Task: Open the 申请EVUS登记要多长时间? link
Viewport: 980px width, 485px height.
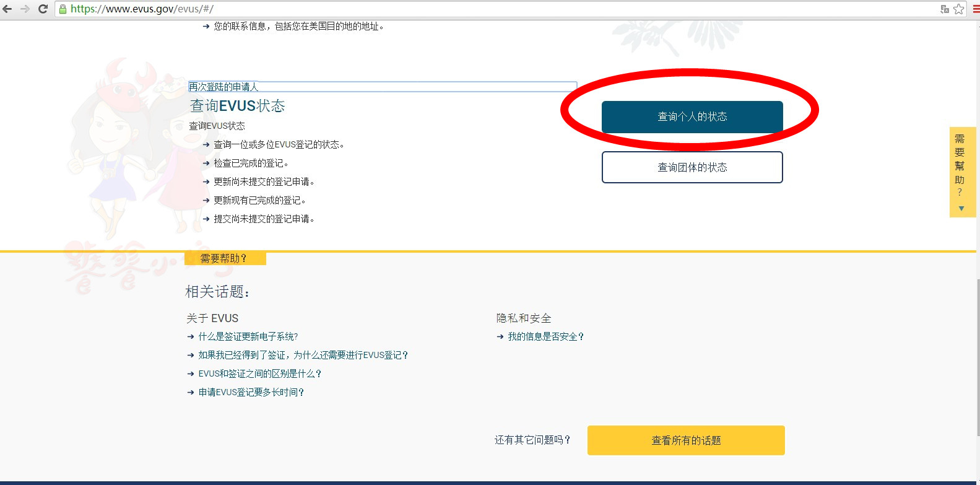Action: coord(251,392)
